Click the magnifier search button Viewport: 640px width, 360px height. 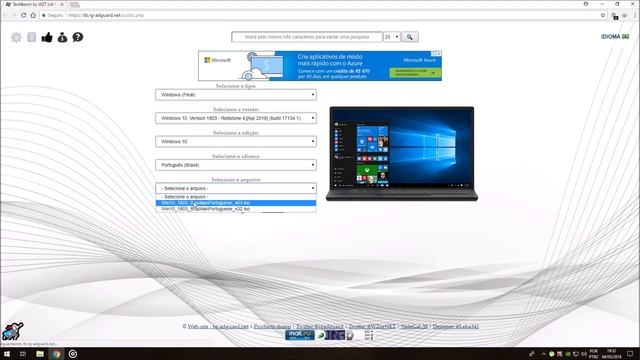point(409,37)
